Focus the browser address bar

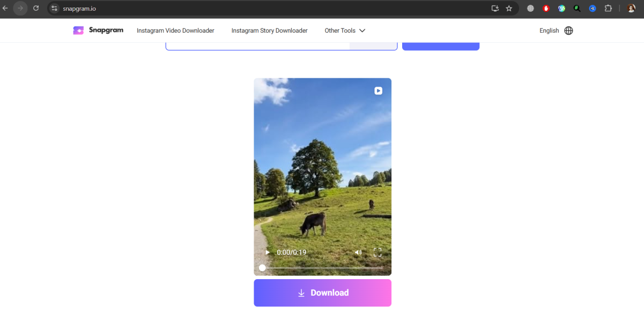click(x=80, y=9)
